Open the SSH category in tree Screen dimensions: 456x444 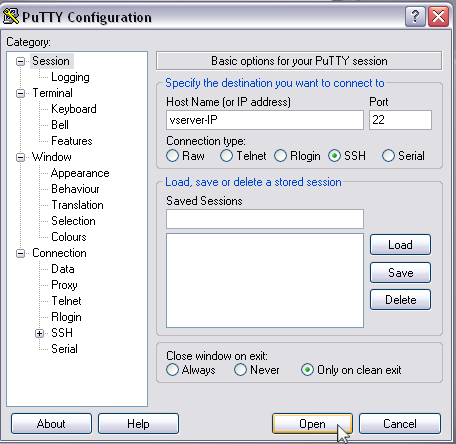pos(62,333)
